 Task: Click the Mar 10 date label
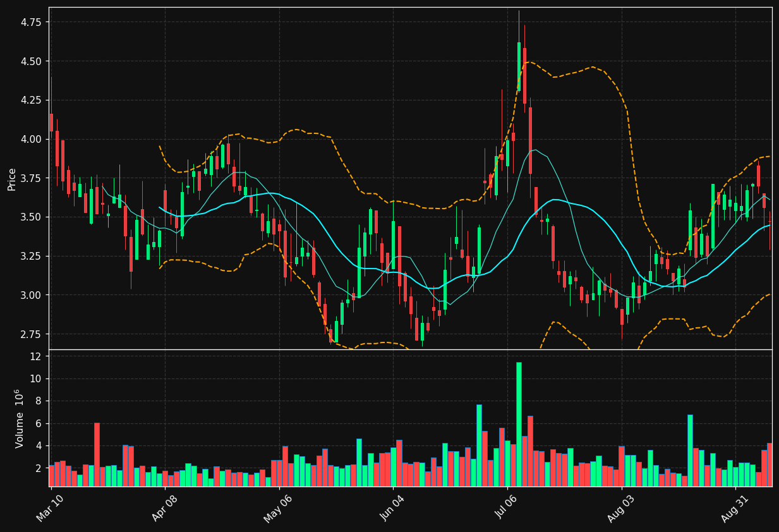(x=50, y=508)
